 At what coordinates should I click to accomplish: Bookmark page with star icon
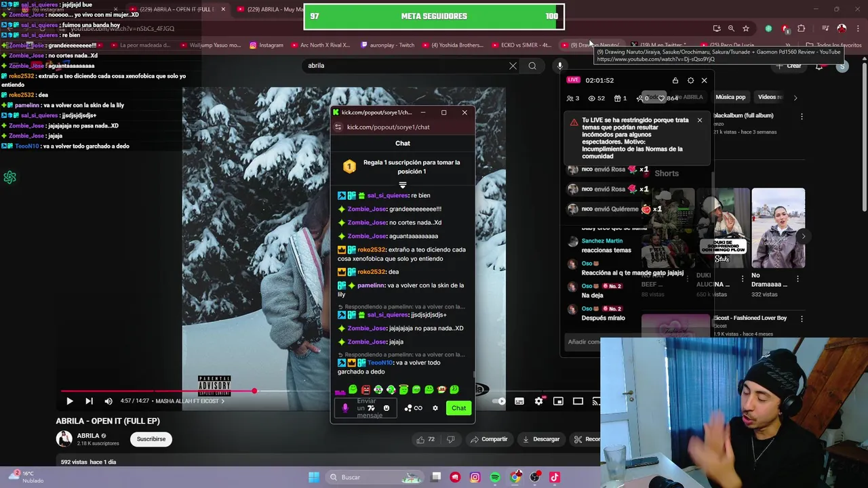[x=746, y=28]
